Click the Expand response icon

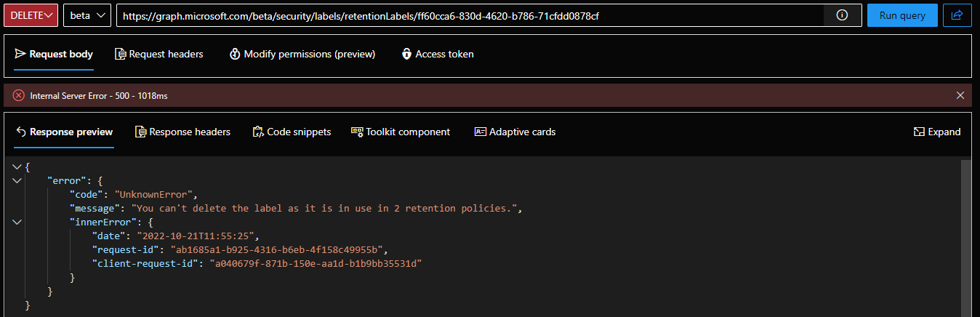919,132
